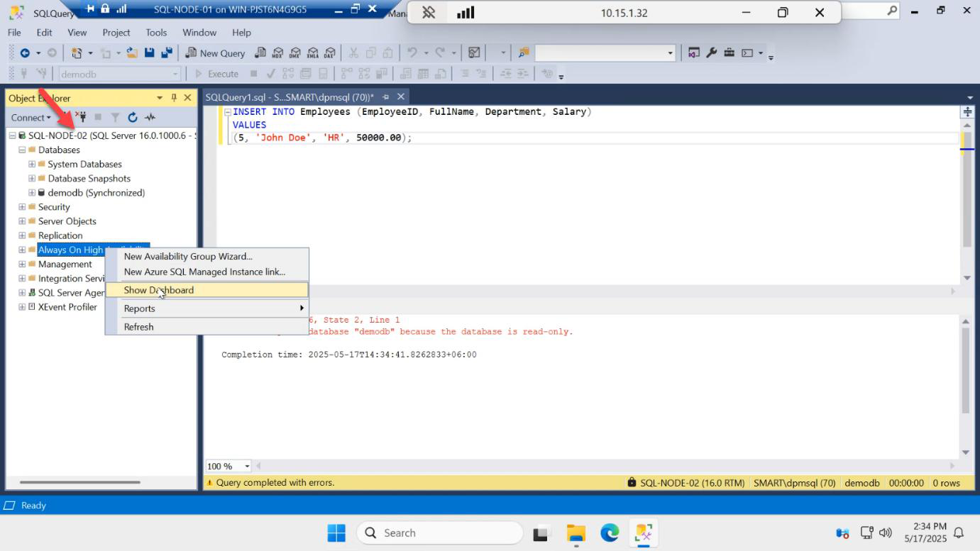Switch to the SQLQuery1.sql editor tab

point(290,97)
